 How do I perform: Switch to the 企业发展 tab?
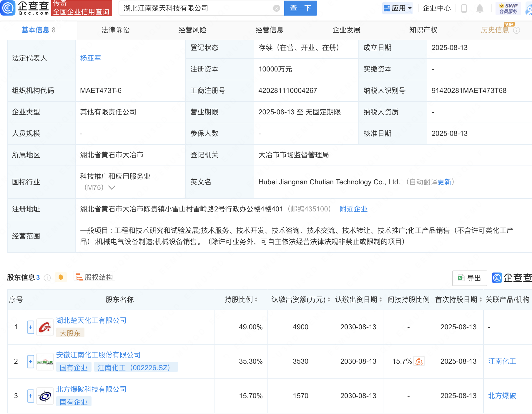tap(346, 30)
